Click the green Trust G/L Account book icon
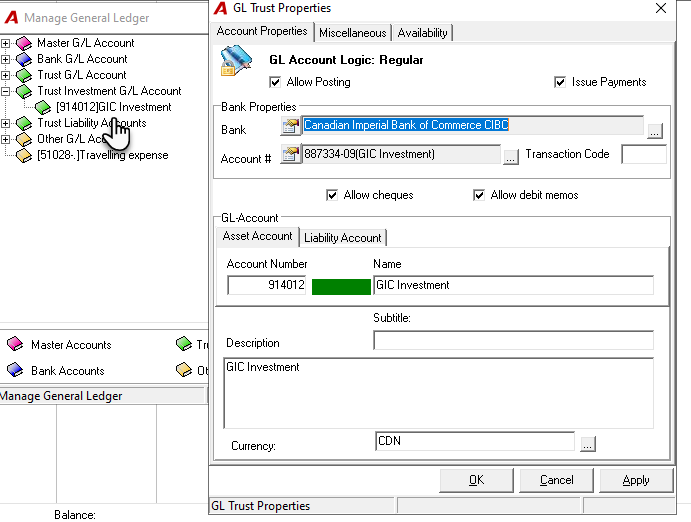 coord(24,75)
